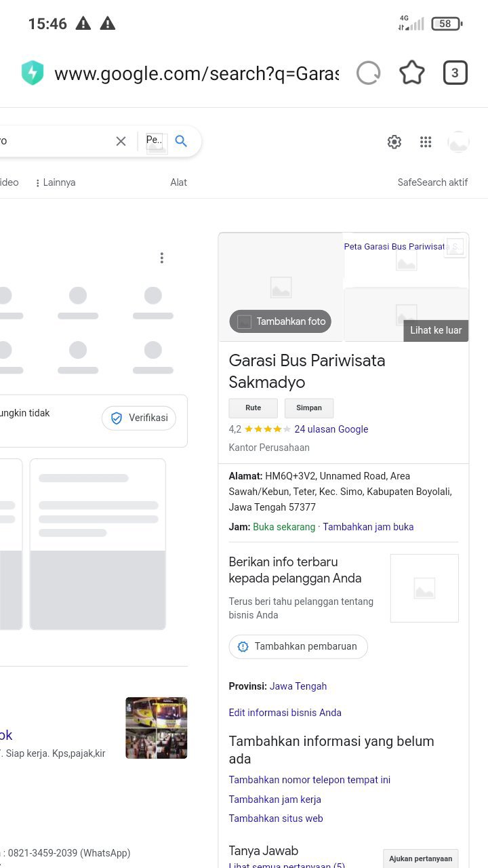Screen dimensions: 488x868
Task: Click the Simpan button
Action: [x=309, y=408]
